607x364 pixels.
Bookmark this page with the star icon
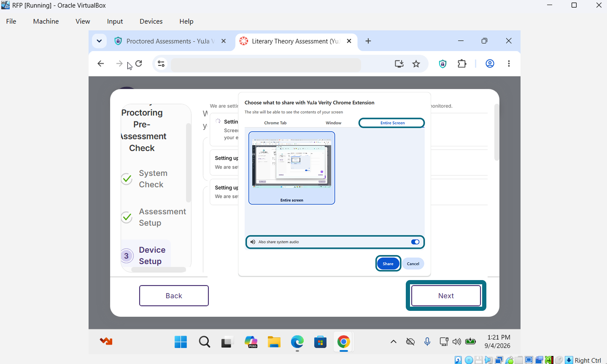[416, 64]
